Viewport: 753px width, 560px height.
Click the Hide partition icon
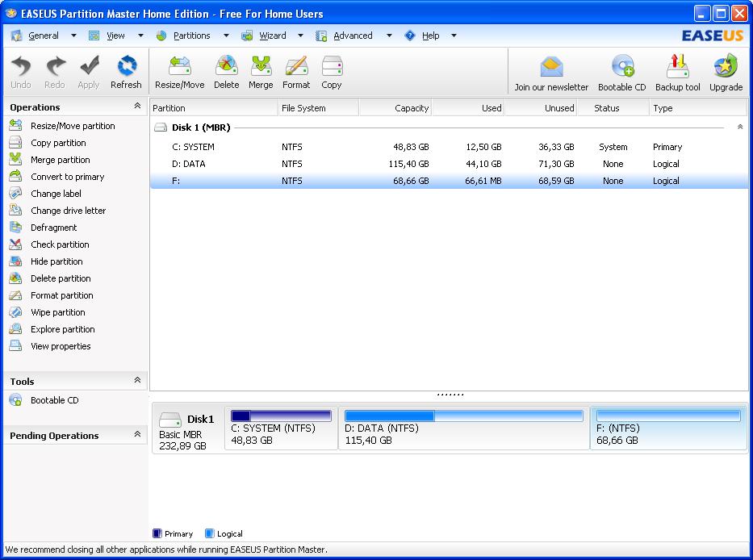[x=15, y=261]
